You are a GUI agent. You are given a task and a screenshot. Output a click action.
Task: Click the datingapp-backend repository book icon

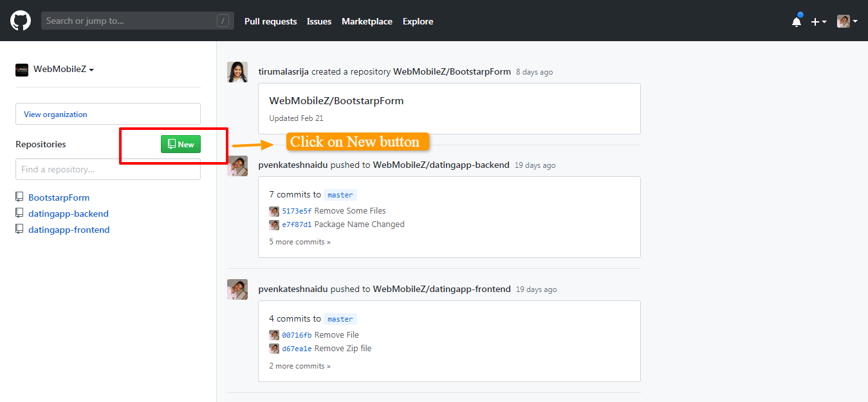tap(20, 214)
